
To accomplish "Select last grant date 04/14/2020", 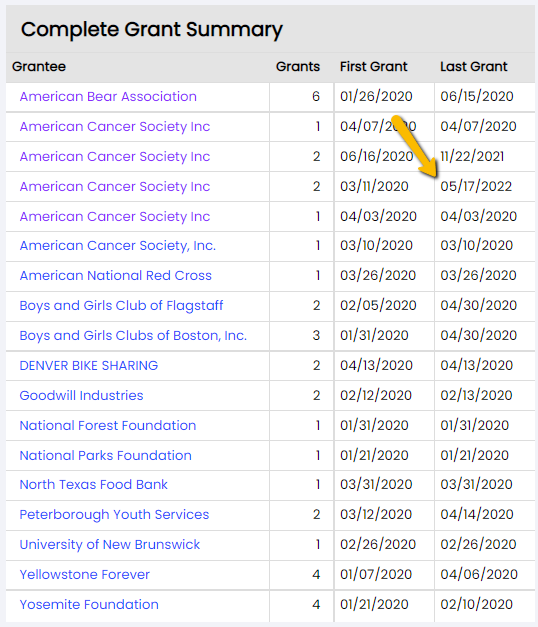I will tap(477, 515).
